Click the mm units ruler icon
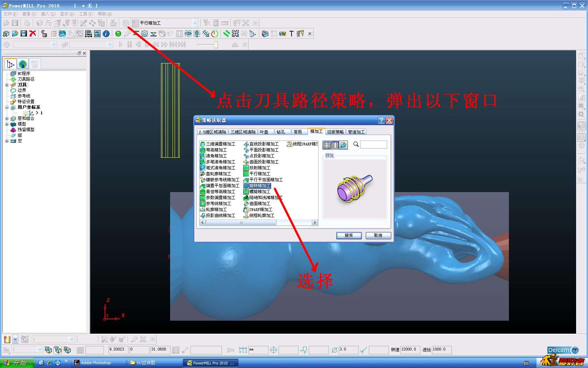The height and width of the screenshot is (368, 588). (243, 350)
